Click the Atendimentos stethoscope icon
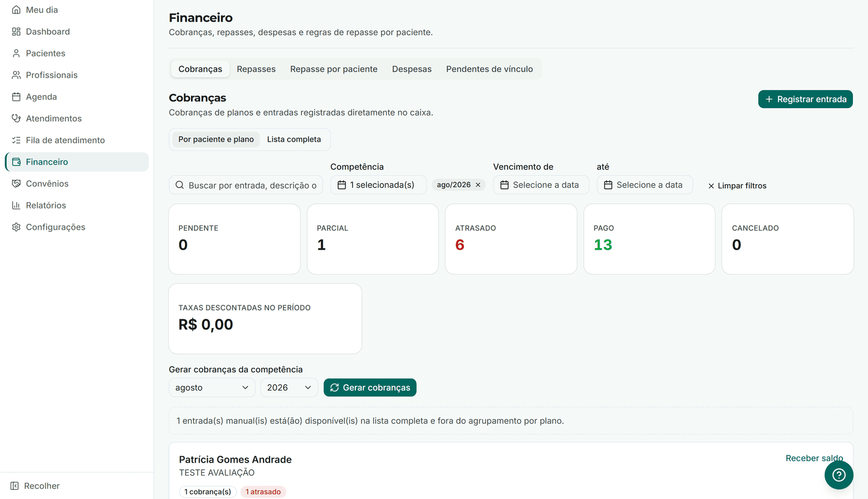The width and height of the screenshot is (868, 499). pyautogui.click(x=16, y=118)
